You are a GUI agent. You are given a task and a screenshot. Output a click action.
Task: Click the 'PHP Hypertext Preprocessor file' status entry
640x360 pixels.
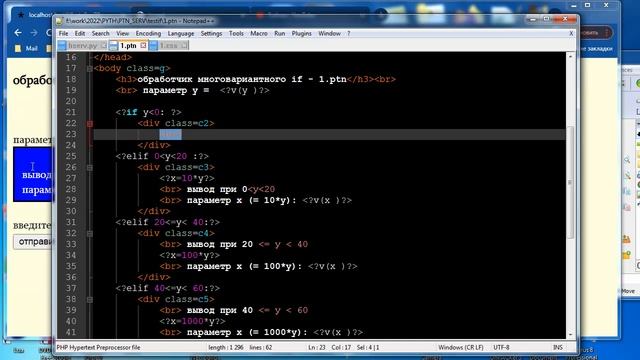click(98, 348)
